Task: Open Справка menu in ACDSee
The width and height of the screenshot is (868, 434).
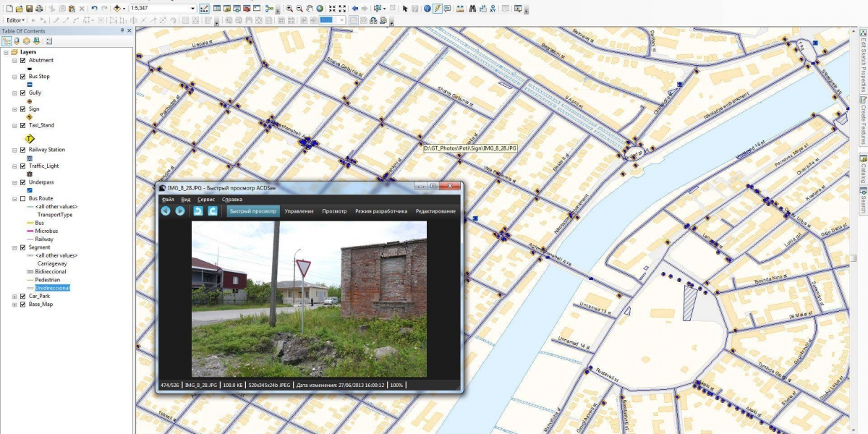Action: [232, 200]
